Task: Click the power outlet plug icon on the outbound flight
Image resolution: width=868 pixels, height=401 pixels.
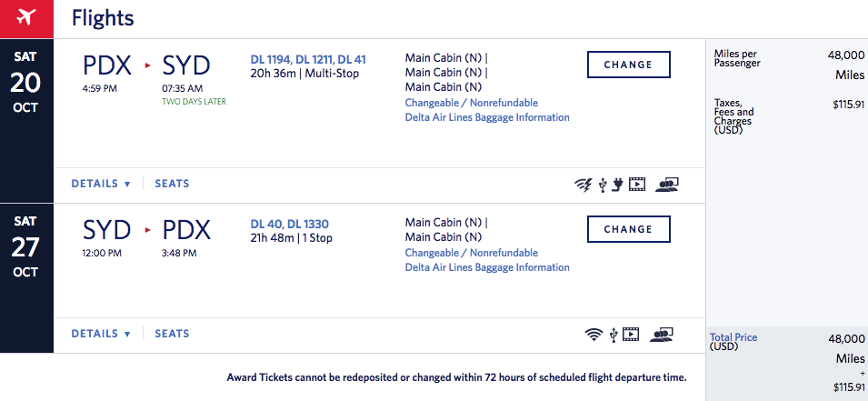Action: (x=616, y=185)
